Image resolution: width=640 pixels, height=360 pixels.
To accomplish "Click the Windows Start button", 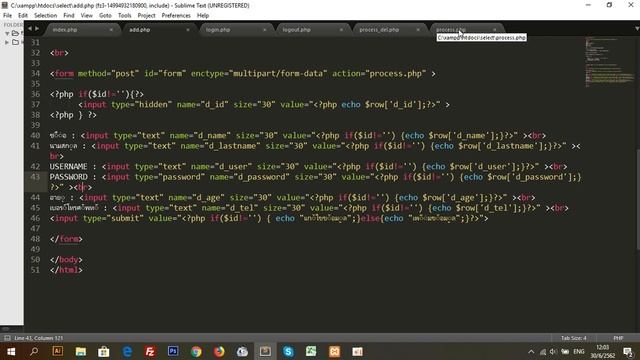I will click(x=11, y=351).
